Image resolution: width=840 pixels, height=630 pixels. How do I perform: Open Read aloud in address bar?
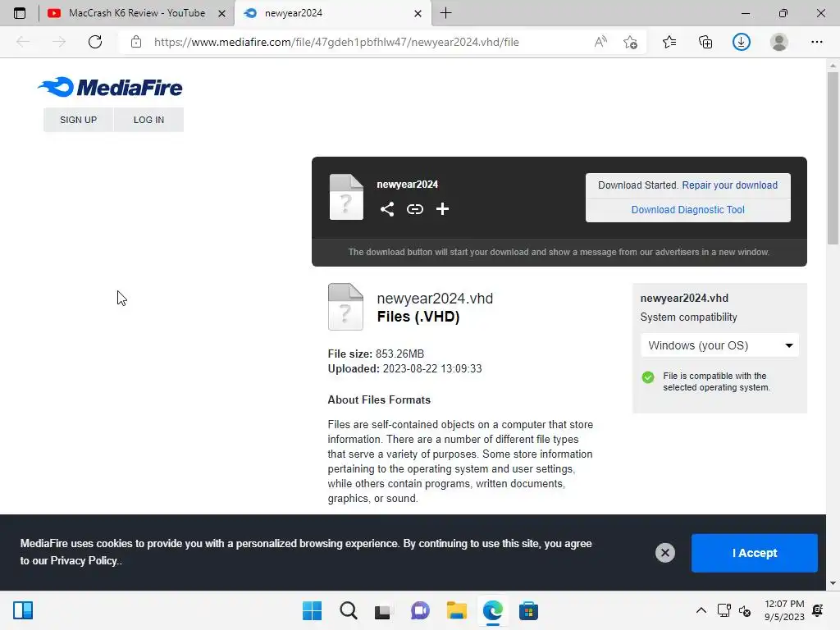pyautogui.click(x=600, y=42)
